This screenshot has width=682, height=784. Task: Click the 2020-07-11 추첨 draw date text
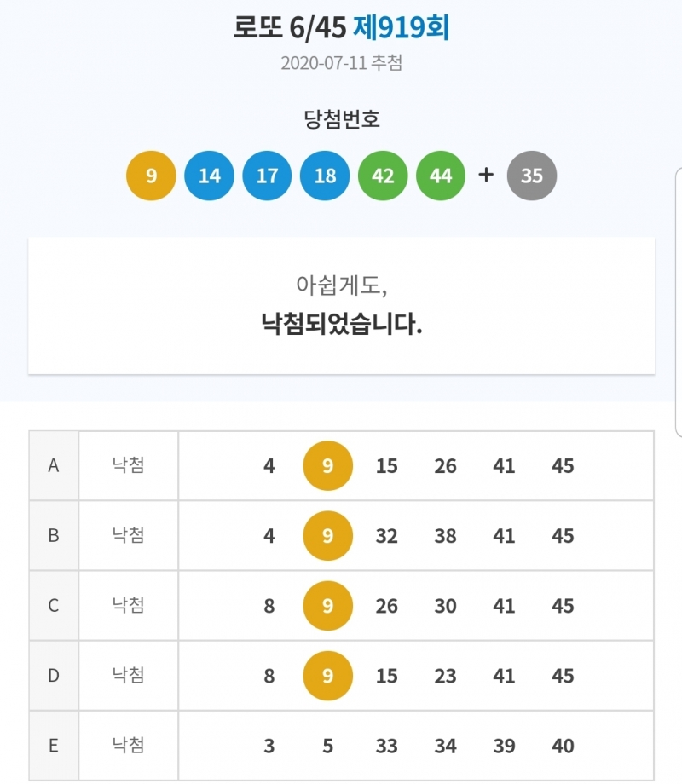click(x=341, y=63)
